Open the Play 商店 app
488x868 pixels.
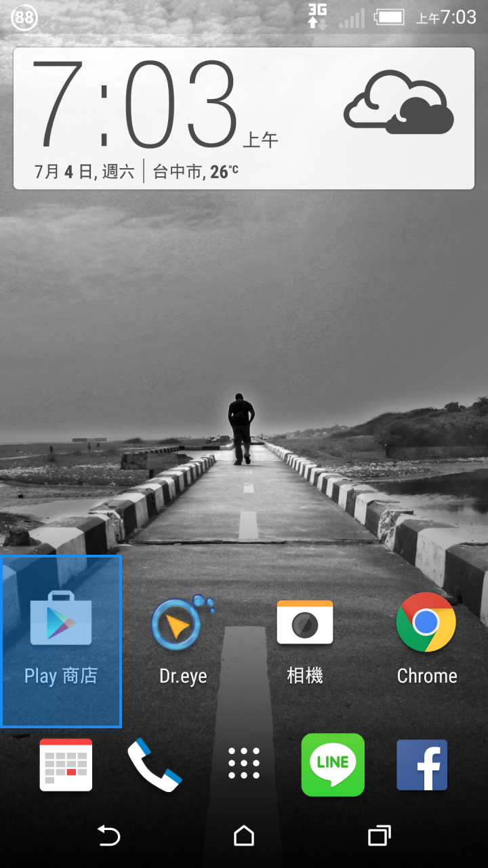click(x=61, y=641)
